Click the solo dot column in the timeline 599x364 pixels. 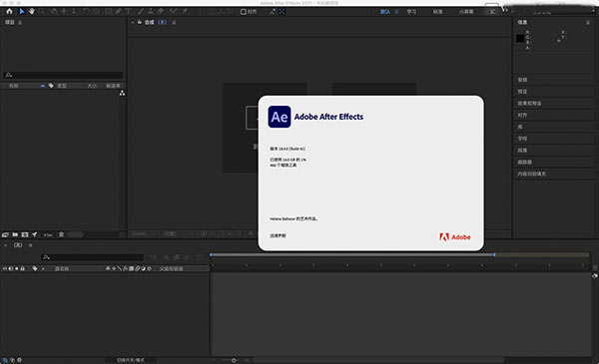[16, 268]
